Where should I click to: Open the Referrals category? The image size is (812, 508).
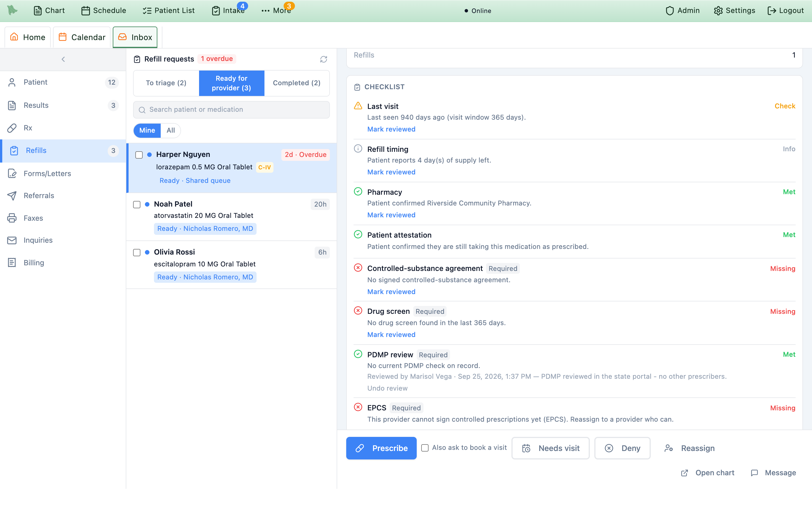point(63,196)
